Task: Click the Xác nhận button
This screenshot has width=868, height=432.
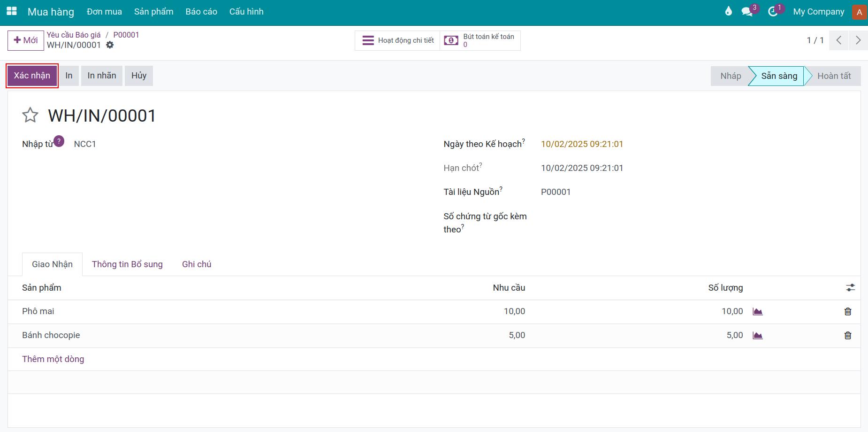Action: [x=32, y=76]
